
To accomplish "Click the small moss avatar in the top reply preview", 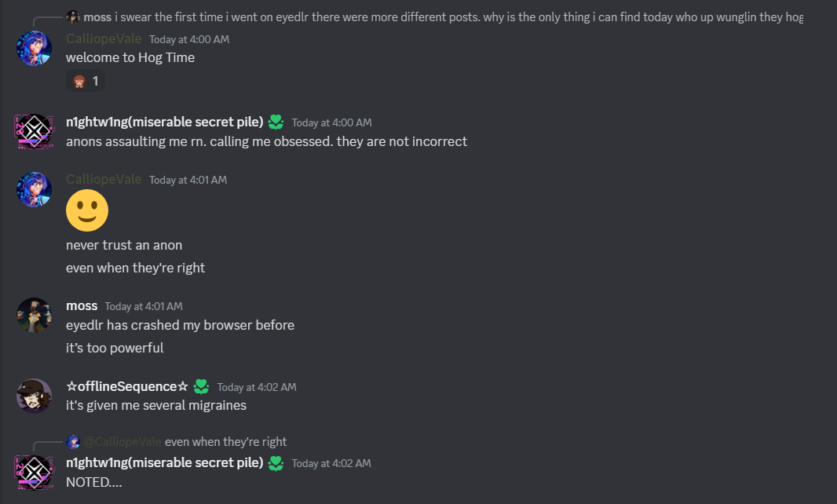I will [x=73, y=17].
